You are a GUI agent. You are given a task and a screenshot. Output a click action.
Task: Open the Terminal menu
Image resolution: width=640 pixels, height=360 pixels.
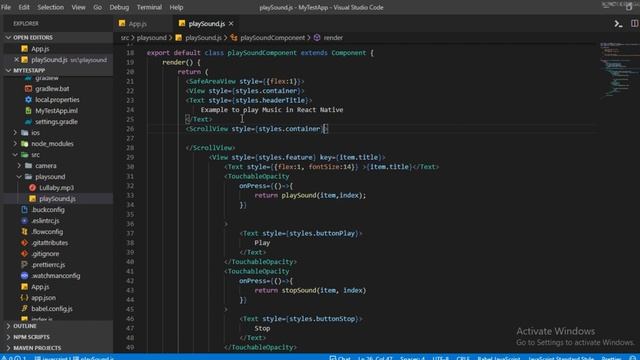coord(149,7)
